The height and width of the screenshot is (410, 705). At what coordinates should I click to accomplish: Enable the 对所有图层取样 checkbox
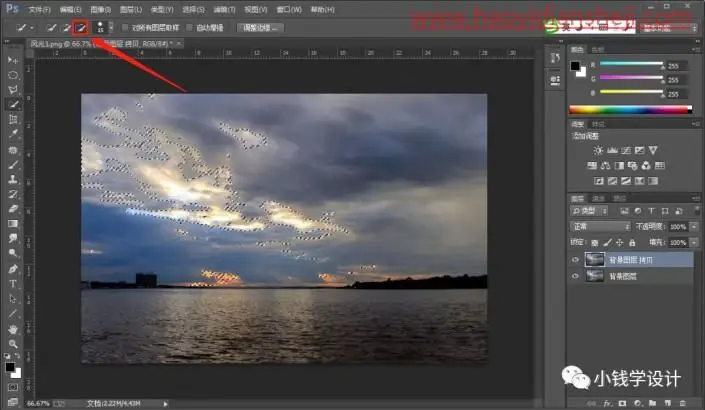pyautogui.click(x=125, y=28)
